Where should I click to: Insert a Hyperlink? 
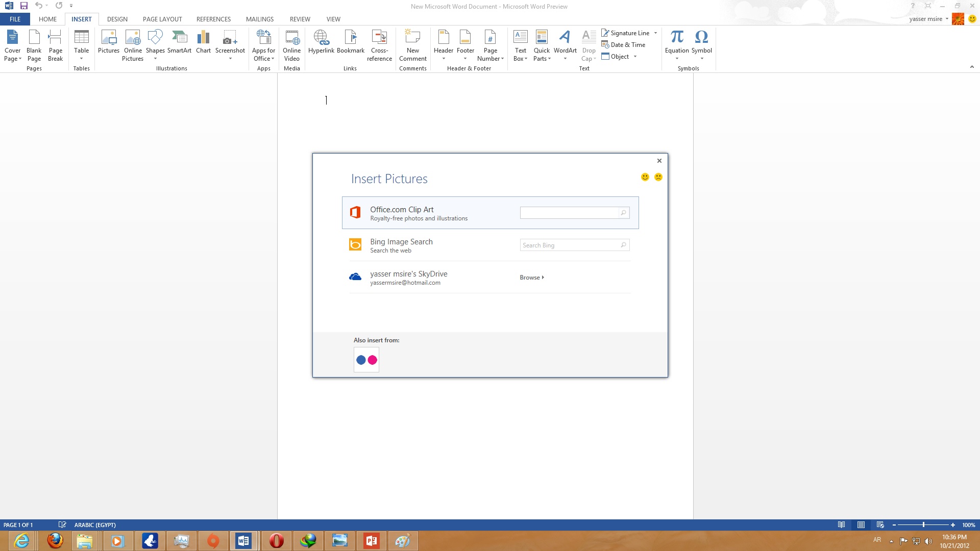321,42
